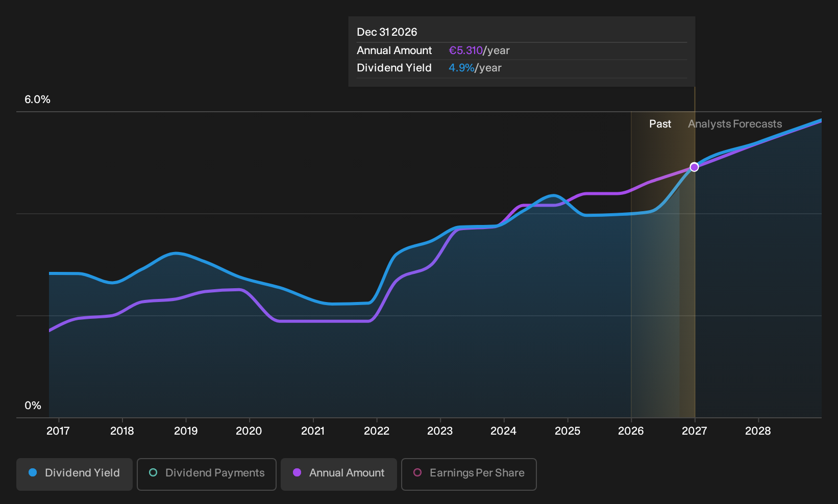
Task: Click the 2022 year tick label
Action: pos(377,431)
